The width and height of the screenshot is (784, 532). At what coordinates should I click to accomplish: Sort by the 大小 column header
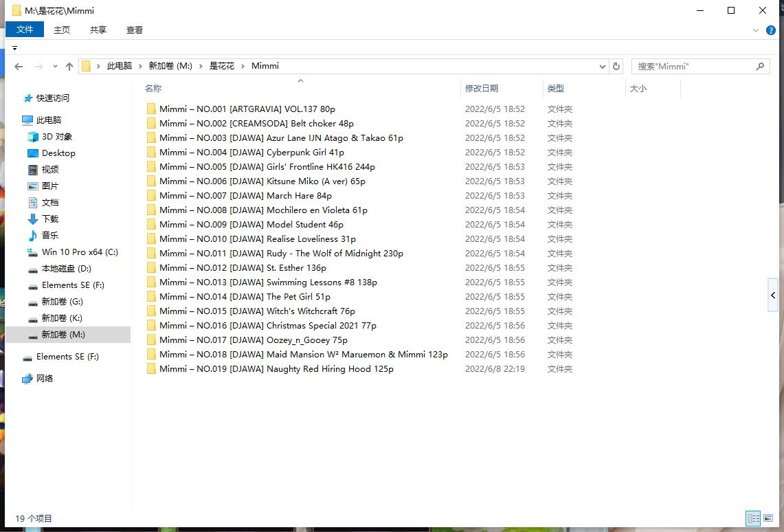click(x=638, y=89)
